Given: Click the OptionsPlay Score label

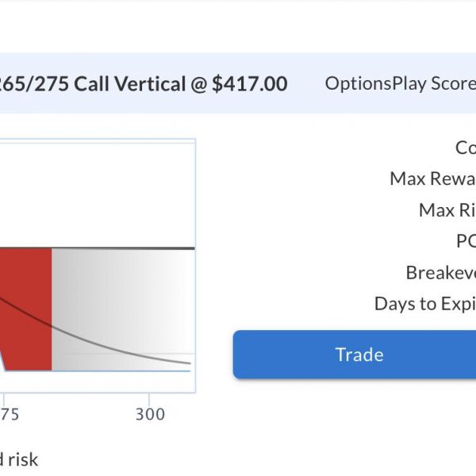Looking at the screenshot, I should [x=401, y=83].
